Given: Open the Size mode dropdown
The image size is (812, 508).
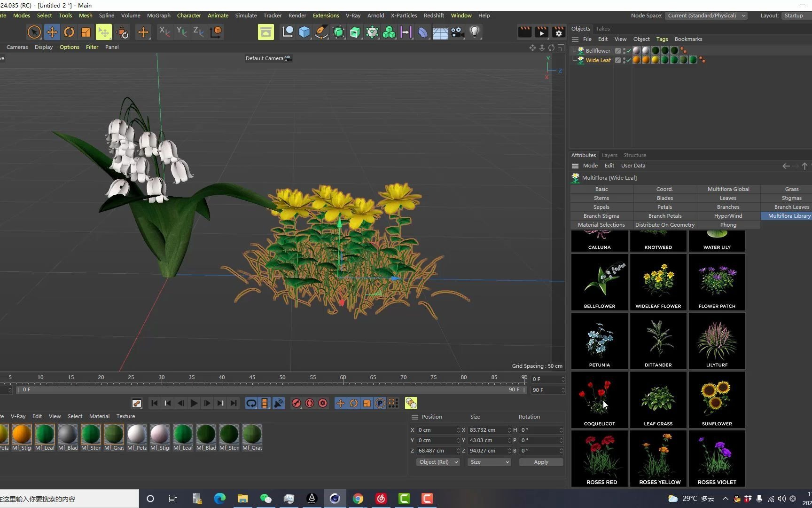Looking at the screenshot, I should point(489,462).
